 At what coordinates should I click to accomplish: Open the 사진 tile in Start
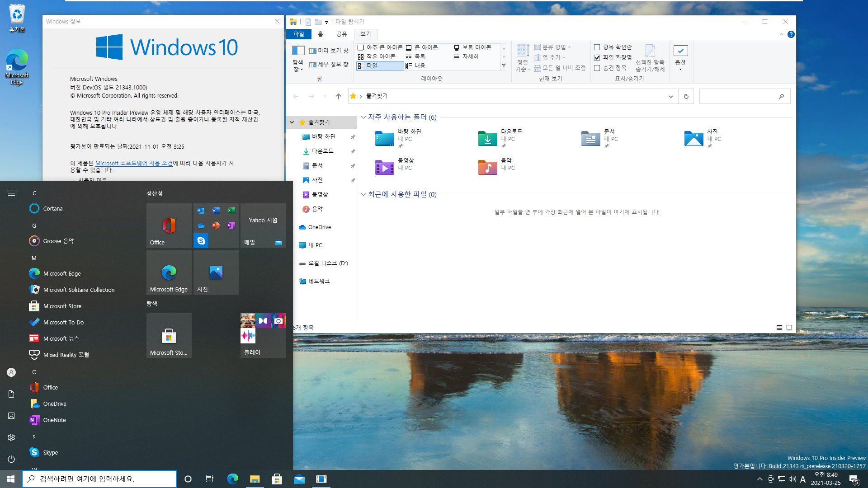[x=216, y=272]
